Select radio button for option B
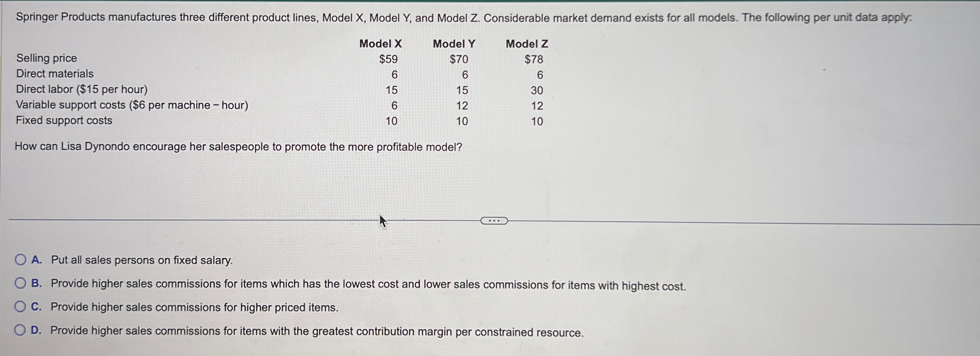 [20, 283]
